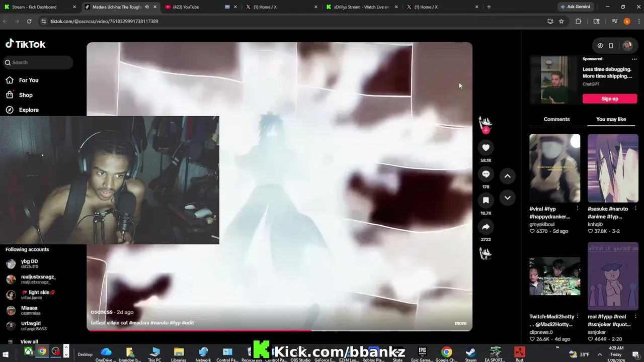This screenshot has width=644, height=362.
Task: Mute the Madara Uchiha tab audio
Action: point(147,7)
